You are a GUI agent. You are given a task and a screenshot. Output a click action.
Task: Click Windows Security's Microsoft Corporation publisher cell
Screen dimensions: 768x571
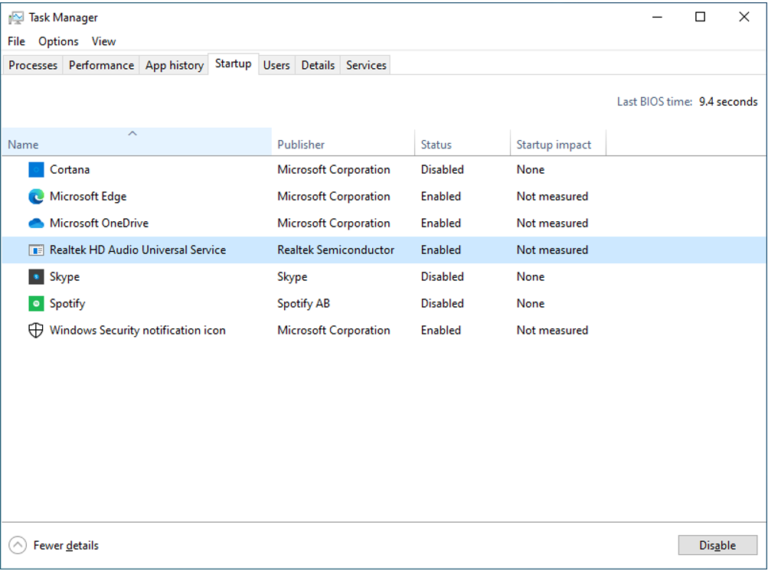[x=334, y=331]
